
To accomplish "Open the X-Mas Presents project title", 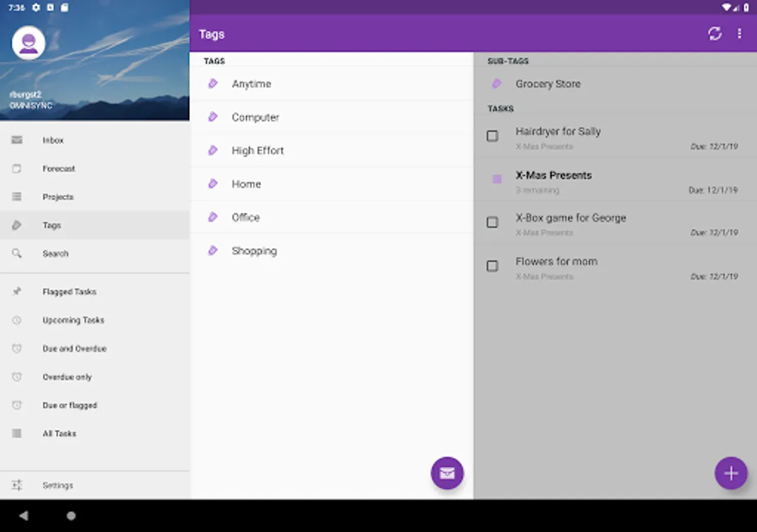I will [554, 175].
